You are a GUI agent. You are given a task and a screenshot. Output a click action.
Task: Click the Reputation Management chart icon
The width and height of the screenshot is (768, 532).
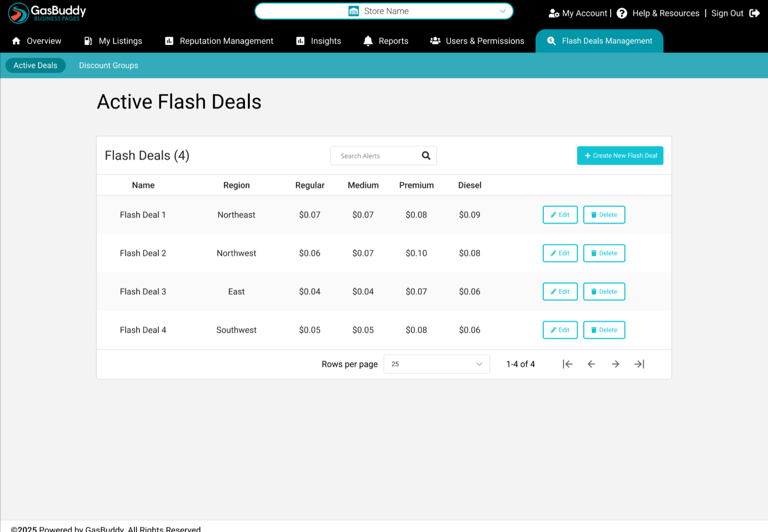(169, 41)
